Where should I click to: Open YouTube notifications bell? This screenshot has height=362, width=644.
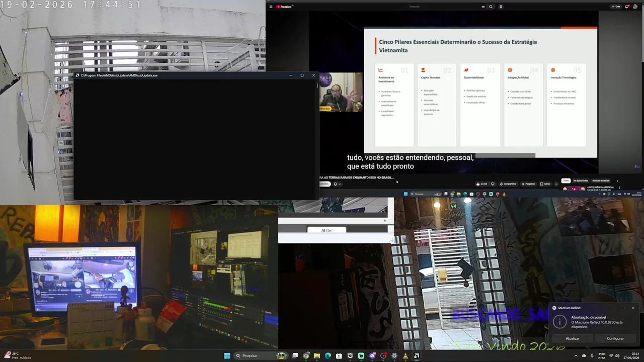627,7
